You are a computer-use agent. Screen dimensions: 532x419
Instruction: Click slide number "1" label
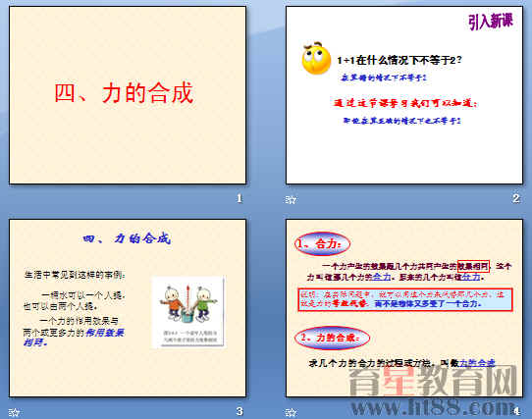click(x=239, y=198)
